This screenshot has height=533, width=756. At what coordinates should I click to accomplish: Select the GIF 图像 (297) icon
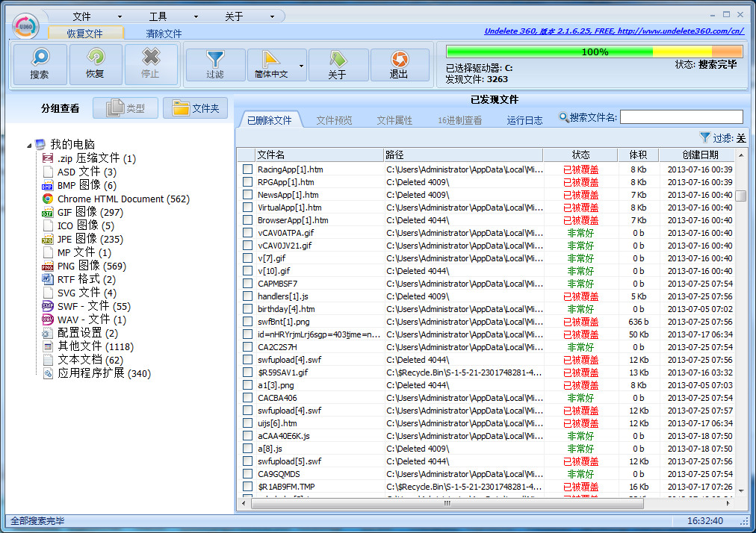coord(48,212)
